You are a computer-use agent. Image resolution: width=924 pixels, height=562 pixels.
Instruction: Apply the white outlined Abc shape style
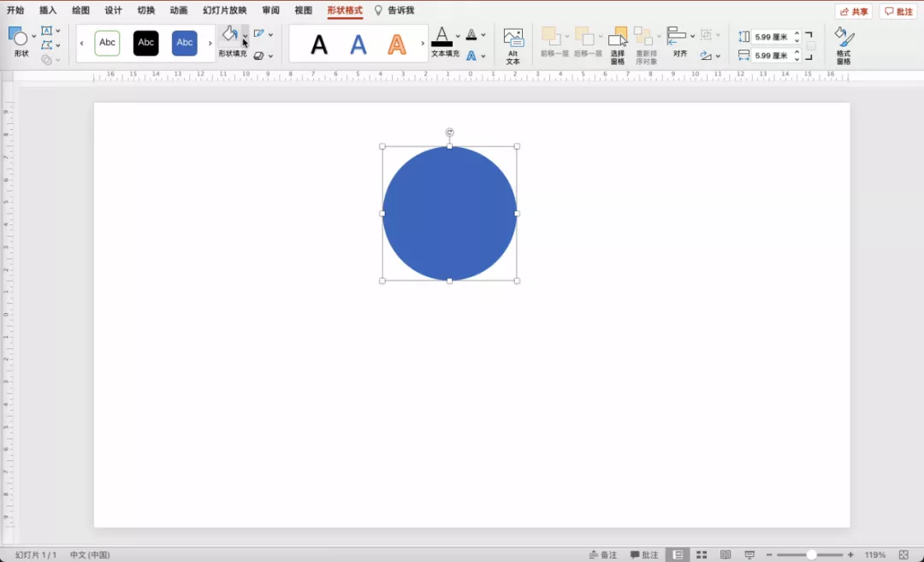tap(107, 43)
